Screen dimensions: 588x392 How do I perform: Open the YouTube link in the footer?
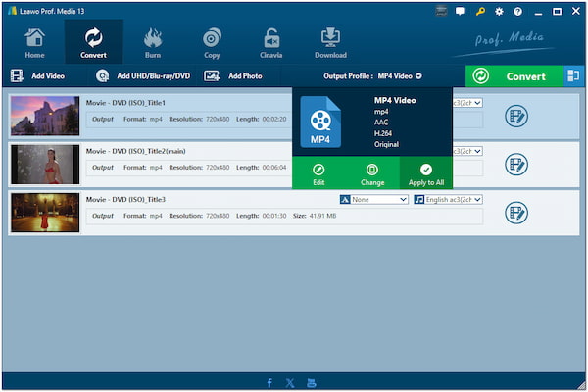312,383
